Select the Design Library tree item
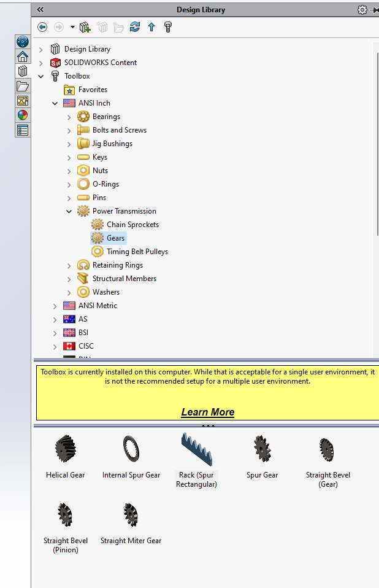 (87, 49)
